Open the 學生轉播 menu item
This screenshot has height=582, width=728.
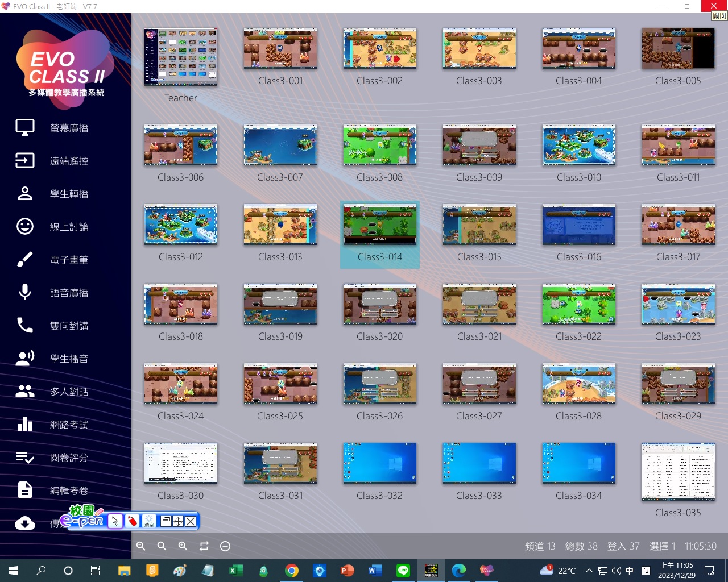coord(65,194)
